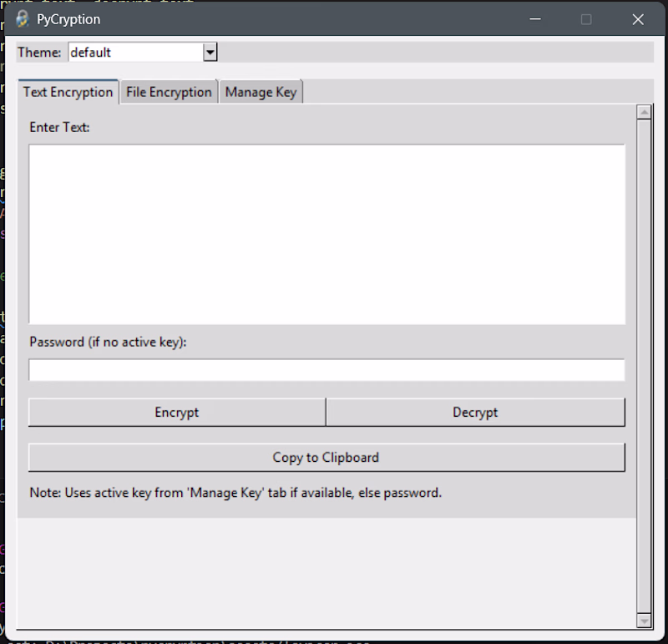This screenshot has height=644, width=668.
Task: Focus the Enter Text area
Action: click(326, 234)
